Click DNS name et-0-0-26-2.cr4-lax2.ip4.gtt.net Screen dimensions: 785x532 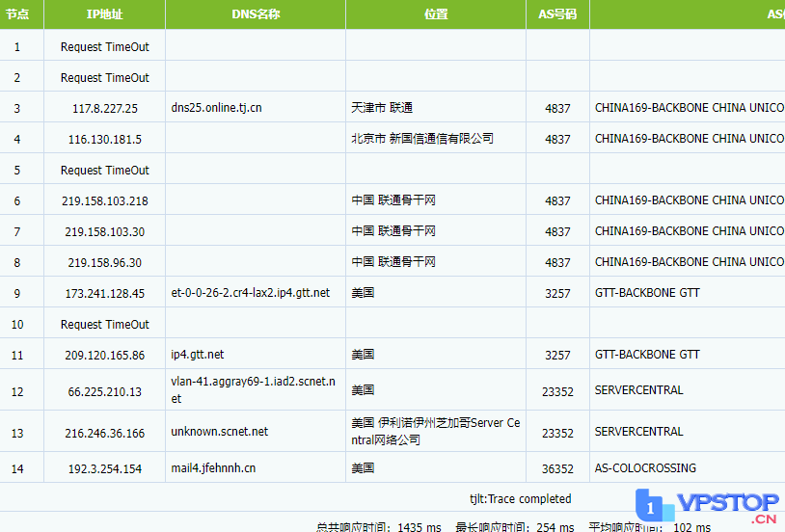tap(251, 293)
